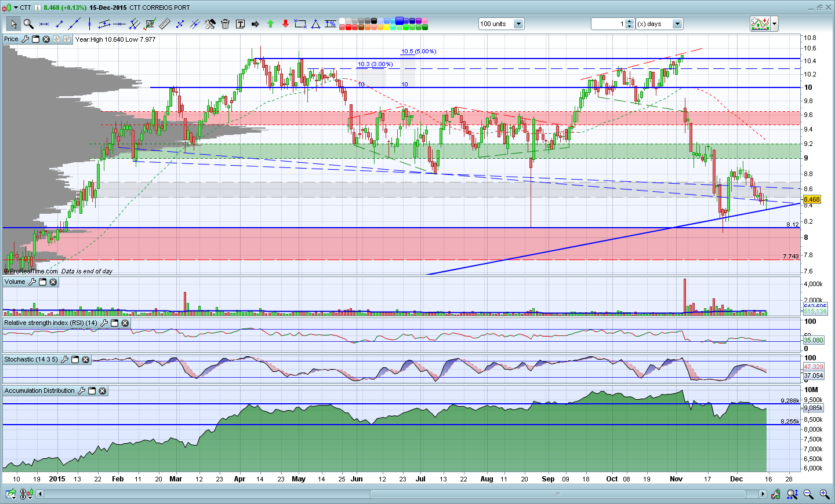Click the zoom in magnifier at bottom right

click(824, 494)
